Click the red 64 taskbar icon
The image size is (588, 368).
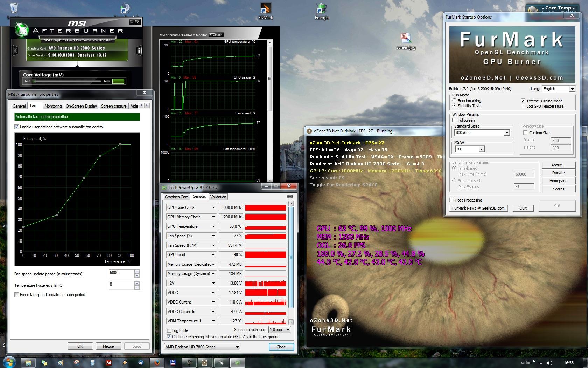(x=109, y=363)
